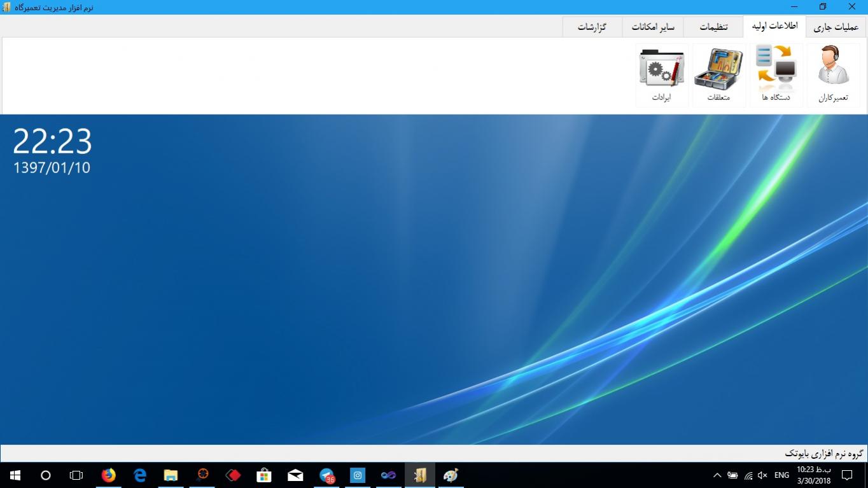Click the battery icon in system tray
868x488 pixels.
732,475
